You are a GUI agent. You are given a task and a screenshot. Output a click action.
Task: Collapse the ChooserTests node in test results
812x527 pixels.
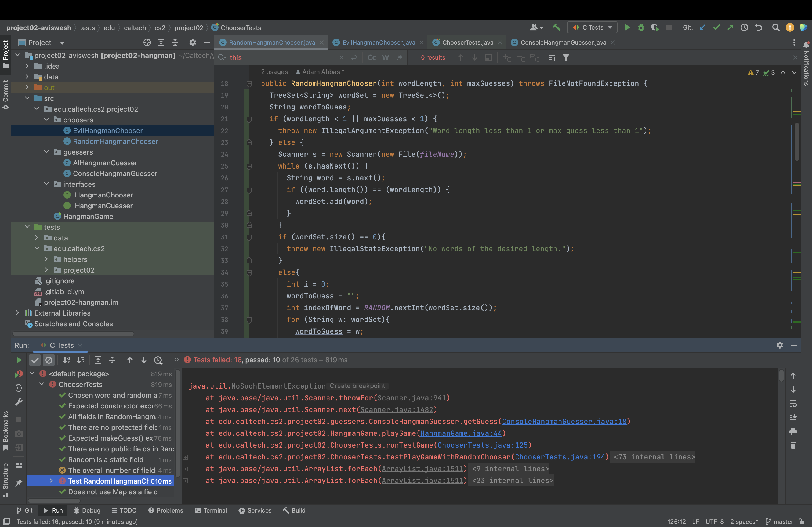tap(42, 385)
